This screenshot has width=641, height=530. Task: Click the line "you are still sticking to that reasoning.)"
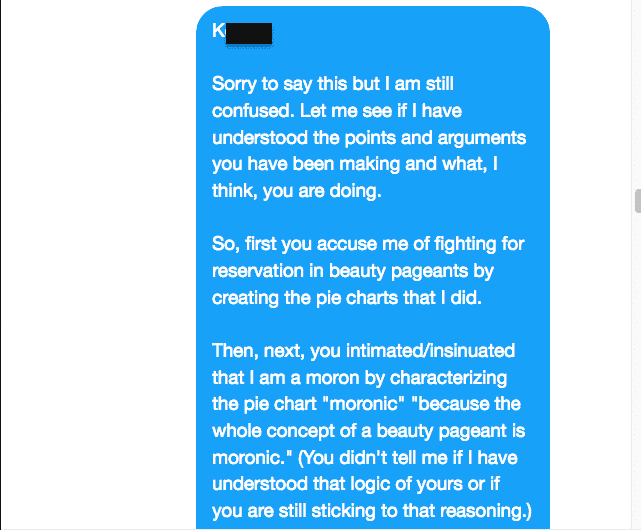pos(372,511)
